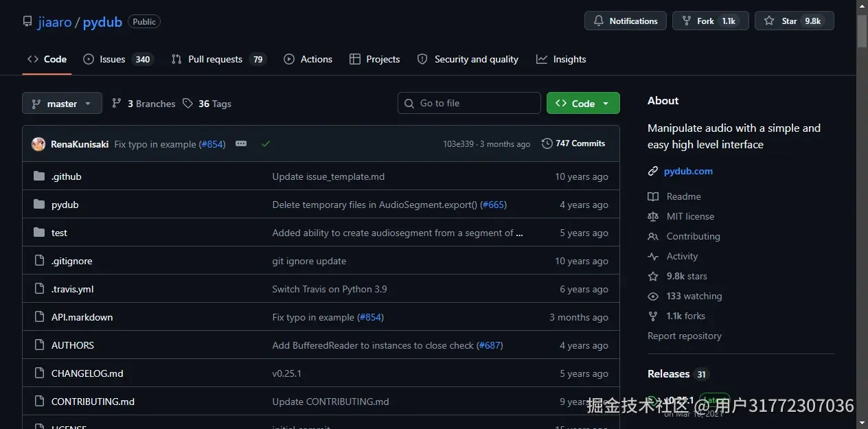Click the book icon next to Readme
This screenshot has height=429, width=868.
653,196
